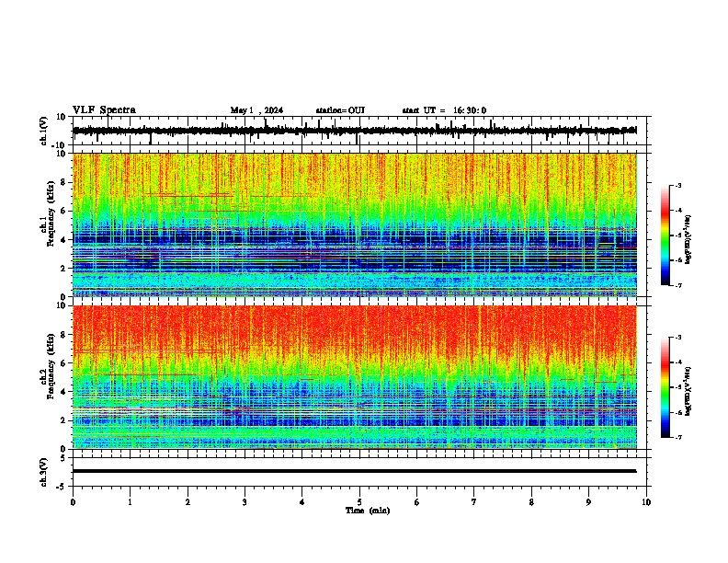Click the ch.1 spectrogram color scale bar
The height and width of the screenshot is (563, 728).
[665, 236]
